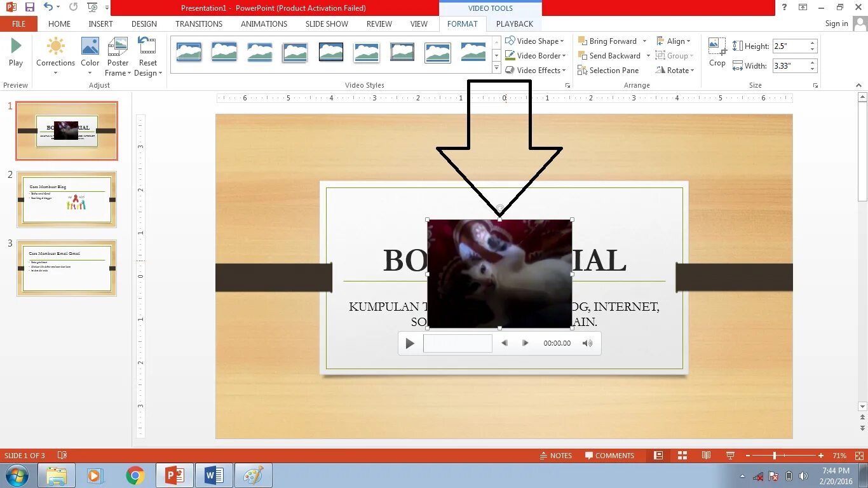This screenshot has height=488, width=868.
Task: Switch to Normal view icon
Action: pos(658,456)
